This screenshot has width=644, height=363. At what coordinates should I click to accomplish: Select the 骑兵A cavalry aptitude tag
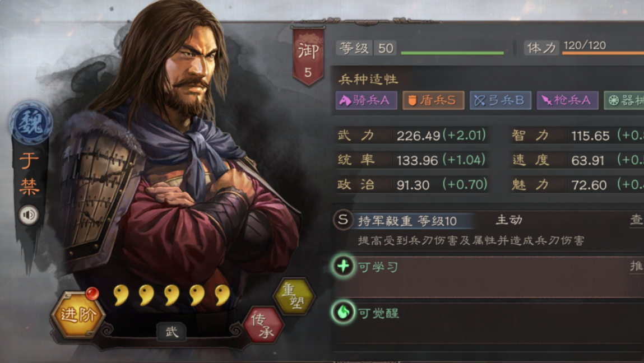click(367, 100)
